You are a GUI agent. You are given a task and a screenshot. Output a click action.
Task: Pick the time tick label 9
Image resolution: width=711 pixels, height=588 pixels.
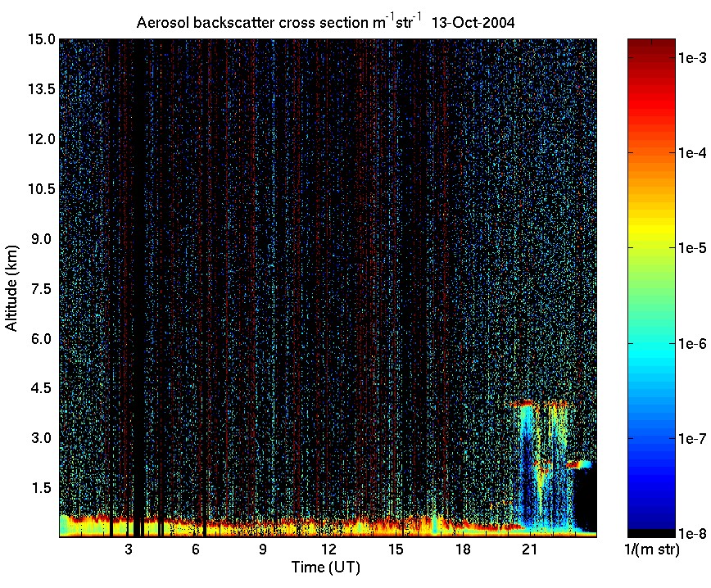click(x=263, y=550)
